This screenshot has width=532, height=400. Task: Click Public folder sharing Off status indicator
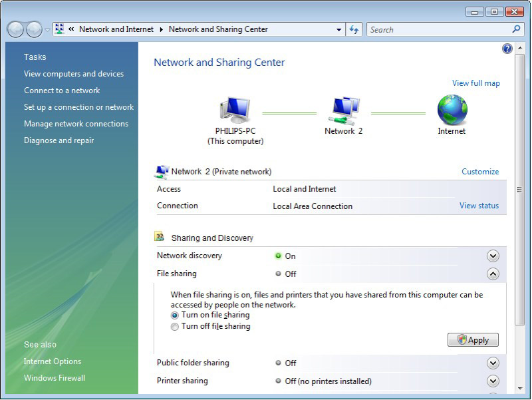(278, 363)
